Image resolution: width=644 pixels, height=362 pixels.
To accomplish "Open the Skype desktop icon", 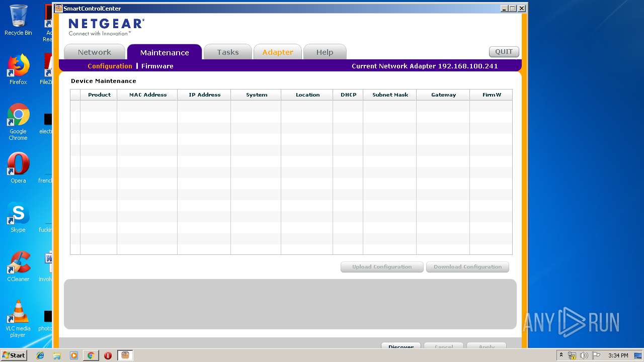I will click(x=18, y=217).
